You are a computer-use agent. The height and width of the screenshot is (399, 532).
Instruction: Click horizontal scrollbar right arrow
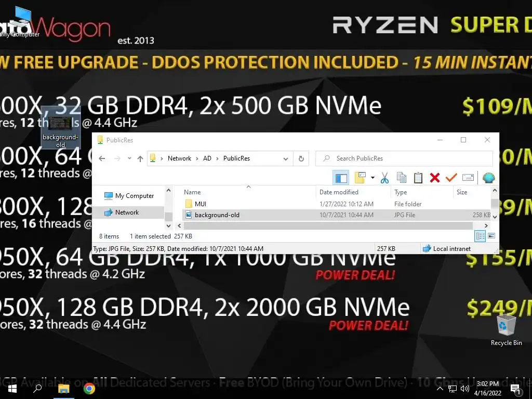[x=486, y=225]
